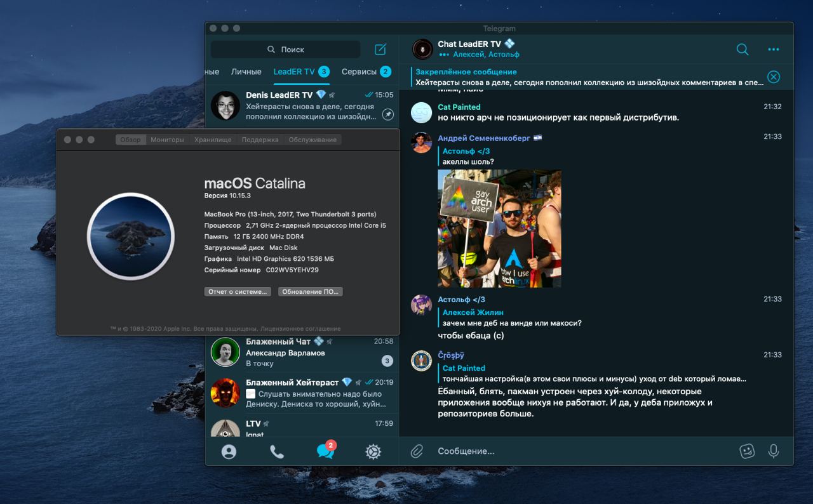813x504 pixels.
Task: Select Обзор tab in About This Mac
Action: (x=131, y=140)
